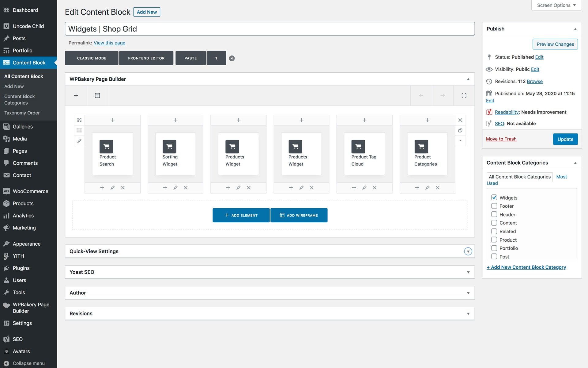Delete the row with X icon at right
The image size is (588, 368).
(x=460, y=120)
